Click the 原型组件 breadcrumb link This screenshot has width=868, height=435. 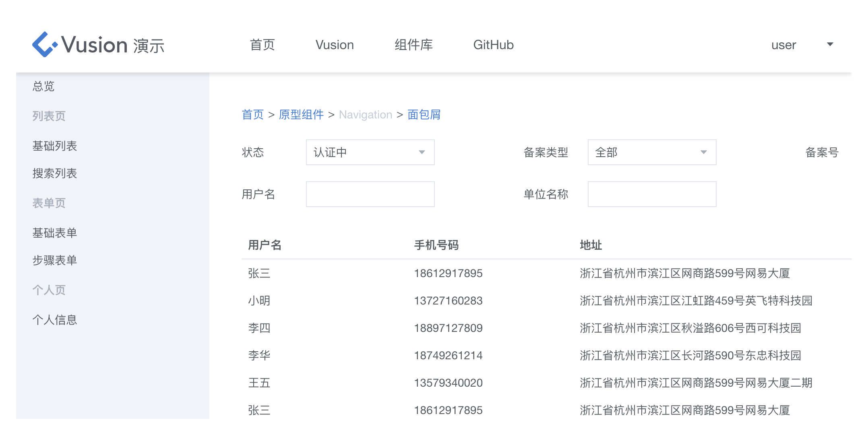301,115
